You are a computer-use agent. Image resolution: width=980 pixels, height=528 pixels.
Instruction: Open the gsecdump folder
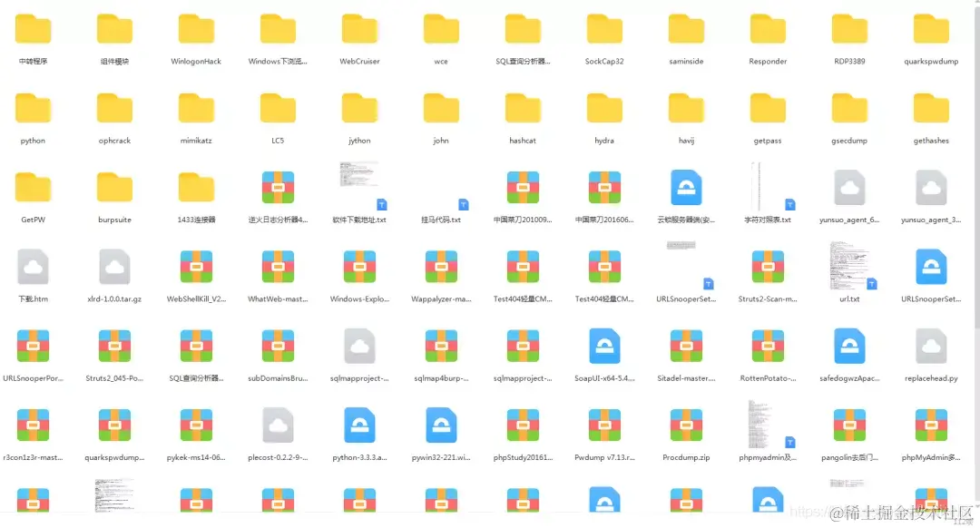[x=849, y=109]
